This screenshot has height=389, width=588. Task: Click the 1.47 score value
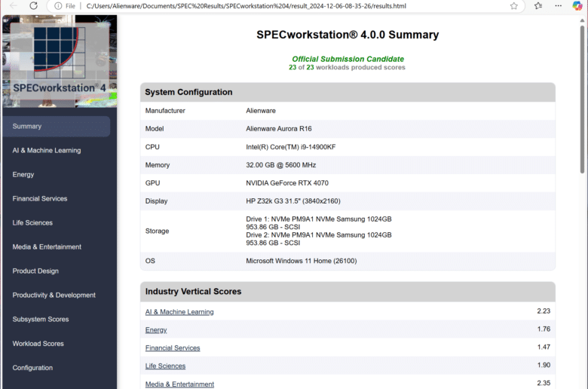(544, 347)
